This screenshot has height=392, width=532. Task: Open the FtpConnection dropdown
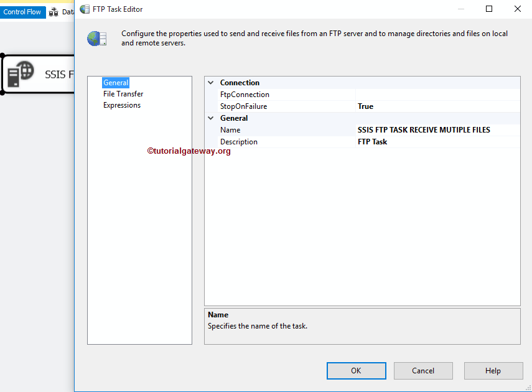[436, 94]
